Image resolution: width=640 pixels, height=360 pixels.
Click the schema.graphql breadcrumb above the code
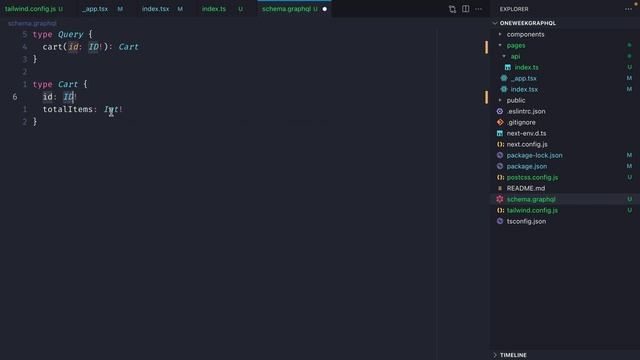click(x=32, y=24)
